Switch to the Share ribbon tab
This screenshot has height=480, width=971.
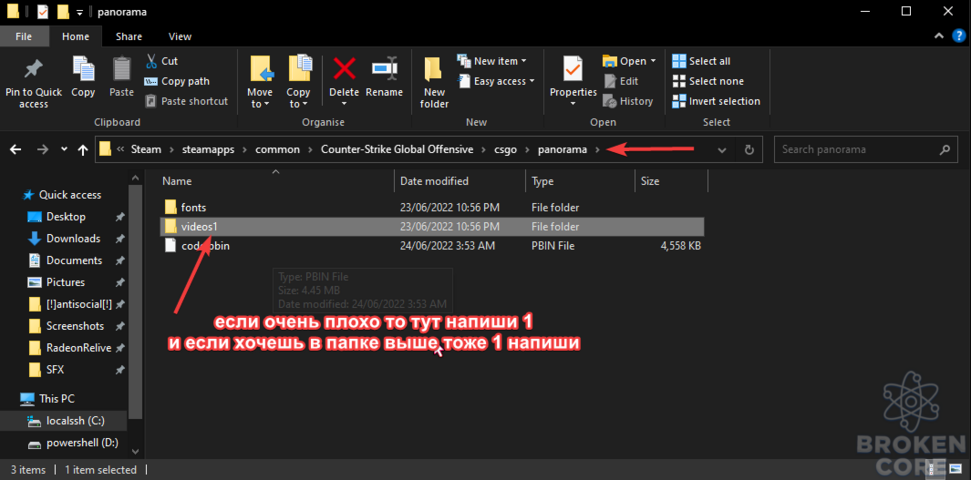pos(129,37)
